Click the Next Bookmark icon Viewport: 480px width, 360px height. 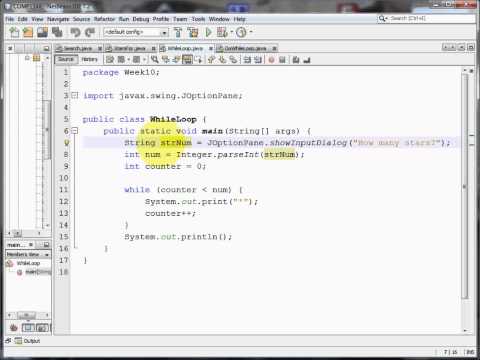(222, 60)
